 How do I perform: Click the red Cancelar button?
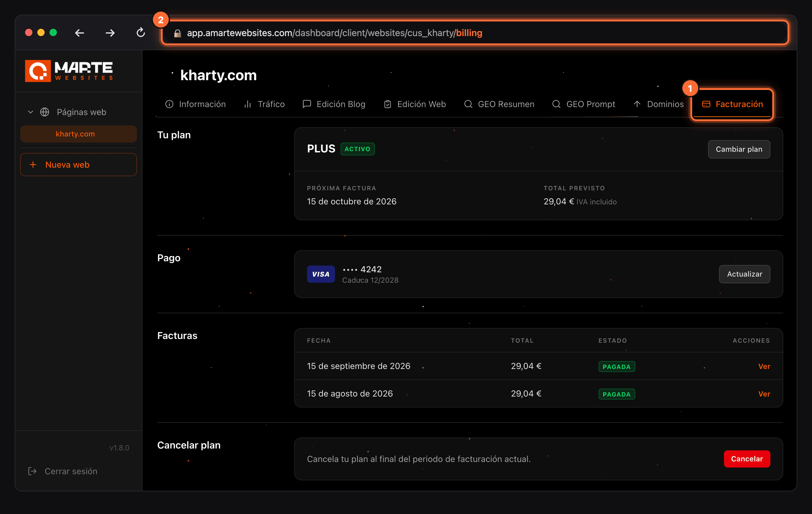pos(747,459)
